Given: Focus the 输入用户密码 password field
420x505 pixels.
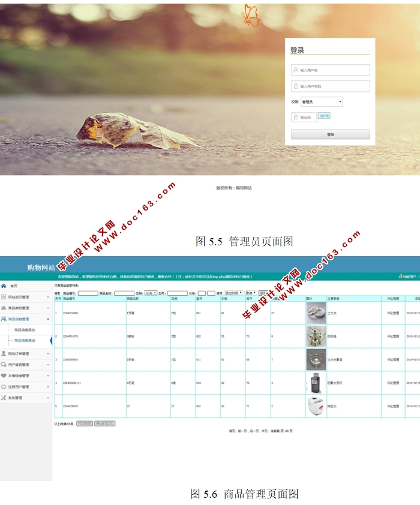Looking at the screenshot, I should tap(331, 86).
